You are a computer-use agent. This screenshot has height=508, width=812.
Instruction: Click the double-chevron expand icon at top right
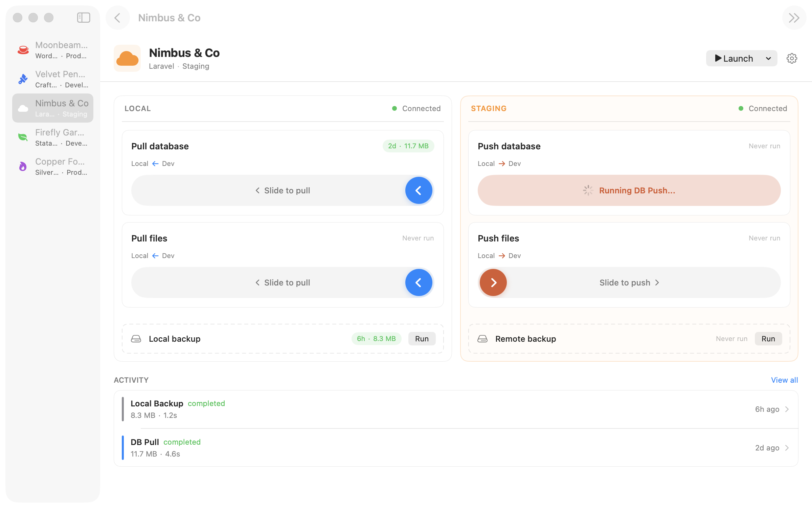coord(794,18)
